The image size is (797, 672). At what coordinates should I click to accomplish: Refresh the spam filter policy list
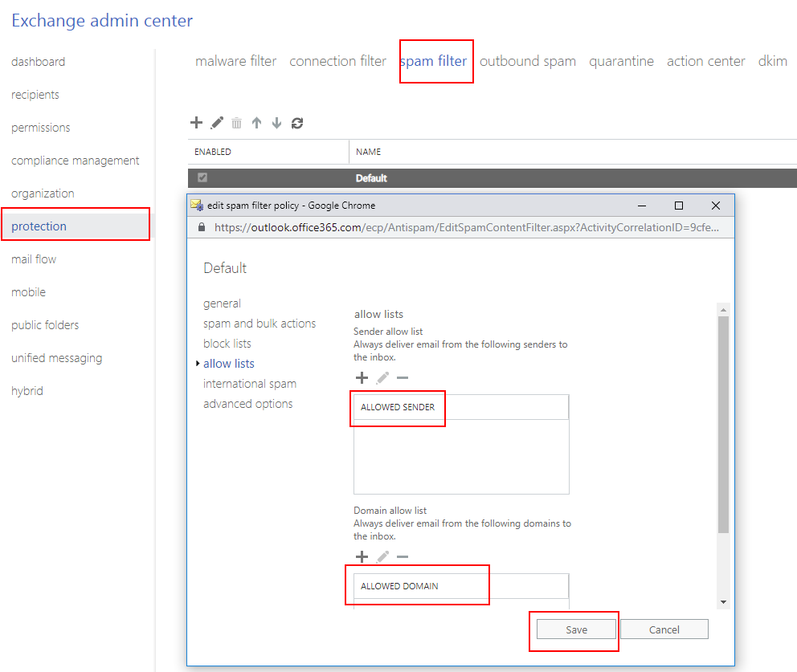click(x=296, y=123)
